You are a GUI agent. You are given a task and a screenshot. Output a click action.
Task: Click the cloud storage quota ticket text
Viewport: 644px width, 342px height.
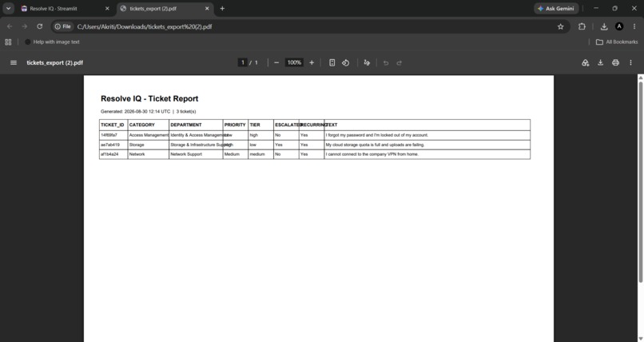(x=375, y=145)
